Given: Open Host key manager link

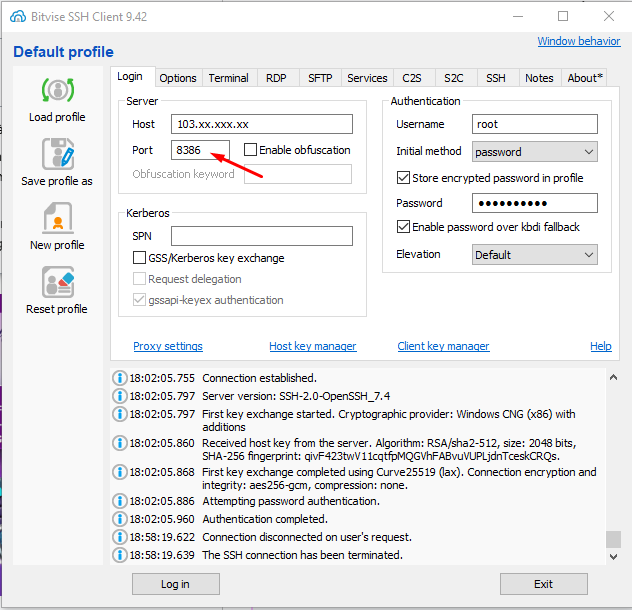Looking at the screenshot, I should coord(313,346).
